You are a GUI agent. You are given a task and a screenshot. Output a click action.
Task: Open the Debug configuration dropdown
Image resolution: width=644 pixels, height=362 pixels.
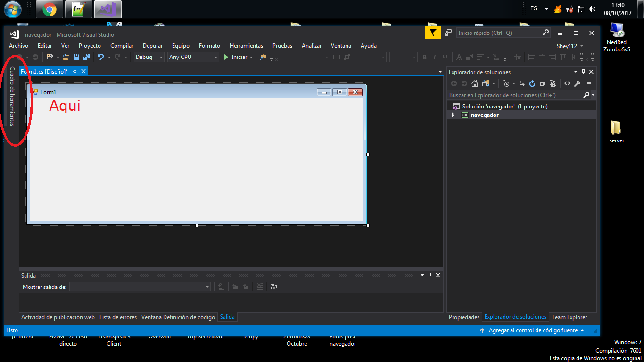149,57
